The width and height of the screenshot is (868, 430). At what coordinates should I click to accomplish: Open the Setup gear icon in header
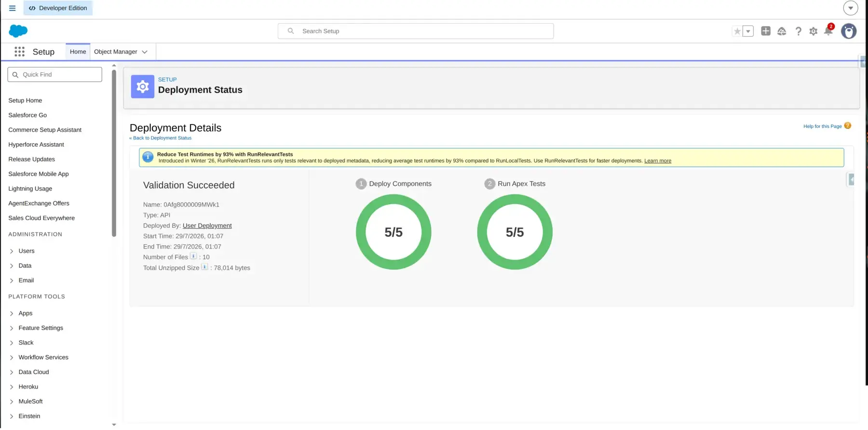point(814,31)
